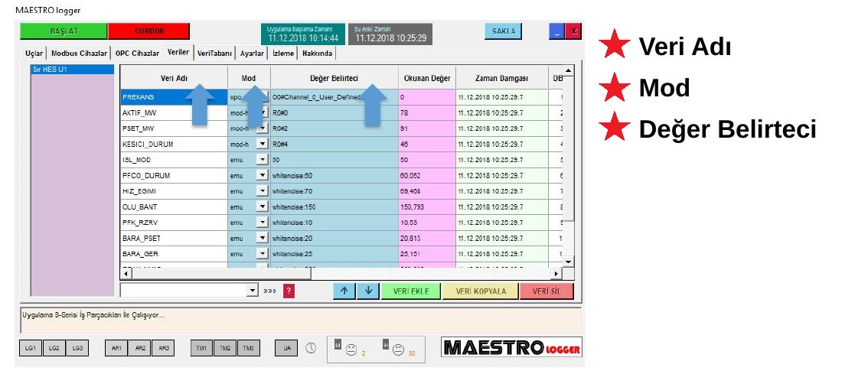Screen dimensions: 868x374
Task: Open Mod dropdown for KESICI_DURUM row
Action: [263, 144]
